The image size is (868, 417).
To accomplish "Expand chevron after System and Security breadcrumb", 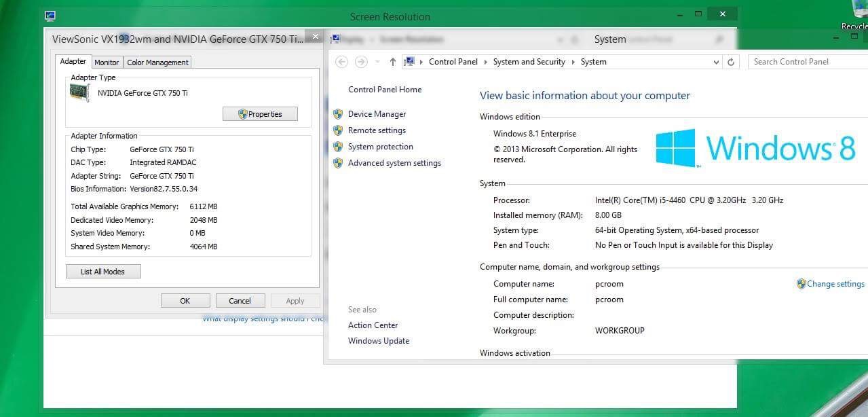I will tap(573, 62).
